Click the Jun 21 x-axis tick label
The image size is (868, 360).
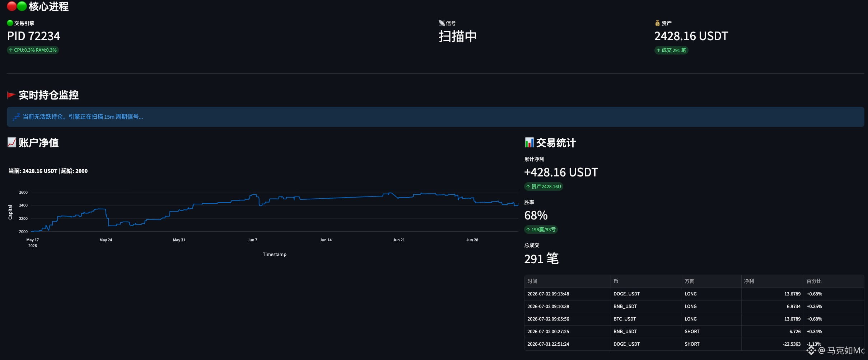point(399,240)
